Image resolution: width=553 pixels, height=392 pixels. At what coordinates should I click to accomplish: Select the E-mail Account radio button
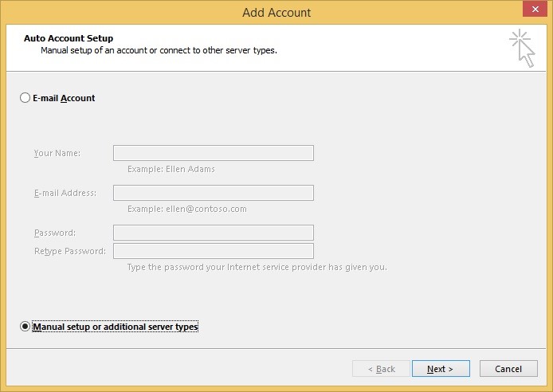25,98
